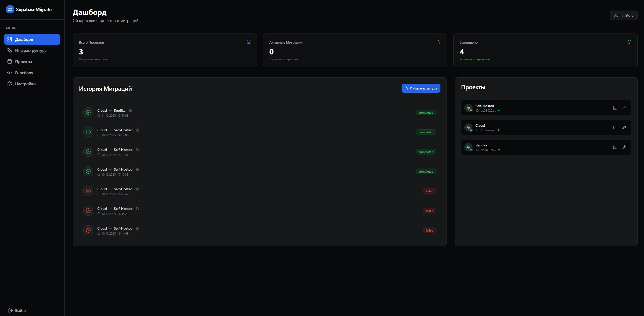Open stats chart for Cloud project
Viewport: 644px width, 316px height.
tap(615, 128)
